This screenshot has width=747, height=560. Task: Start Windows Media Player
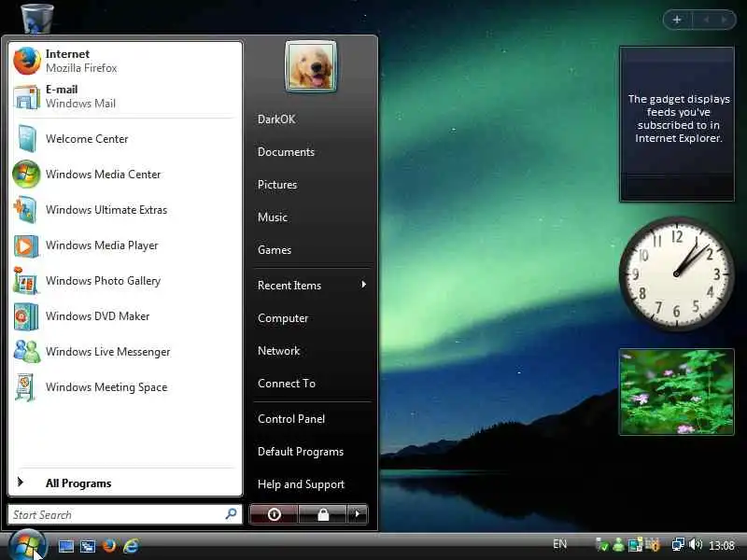coord(125,245)
